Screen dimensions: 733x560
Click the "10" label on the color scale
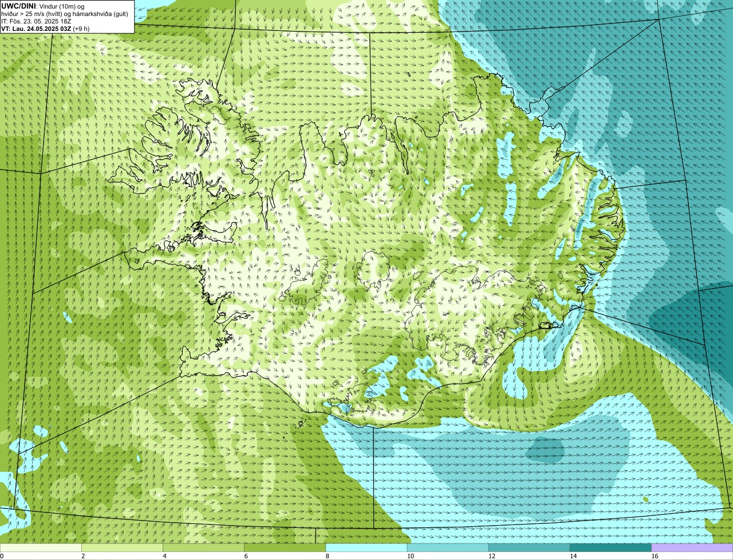[410, 556]
